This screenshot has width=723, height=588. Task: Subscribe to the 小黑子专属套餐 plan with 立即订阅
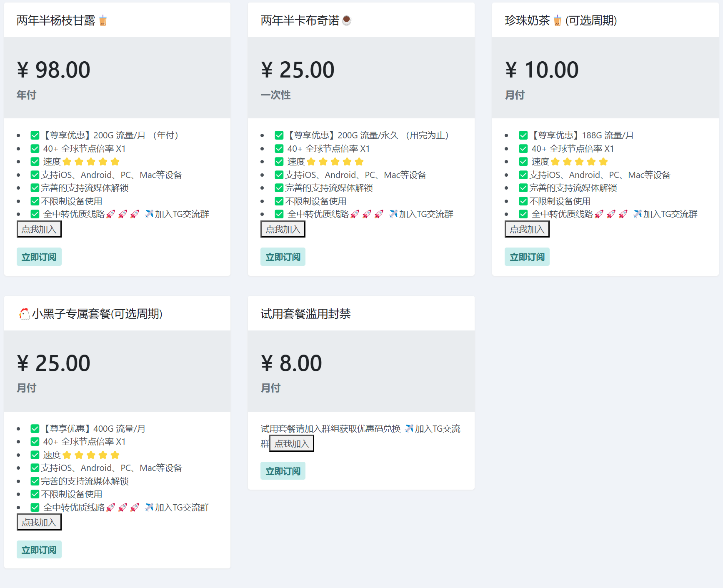click(39, 550)
